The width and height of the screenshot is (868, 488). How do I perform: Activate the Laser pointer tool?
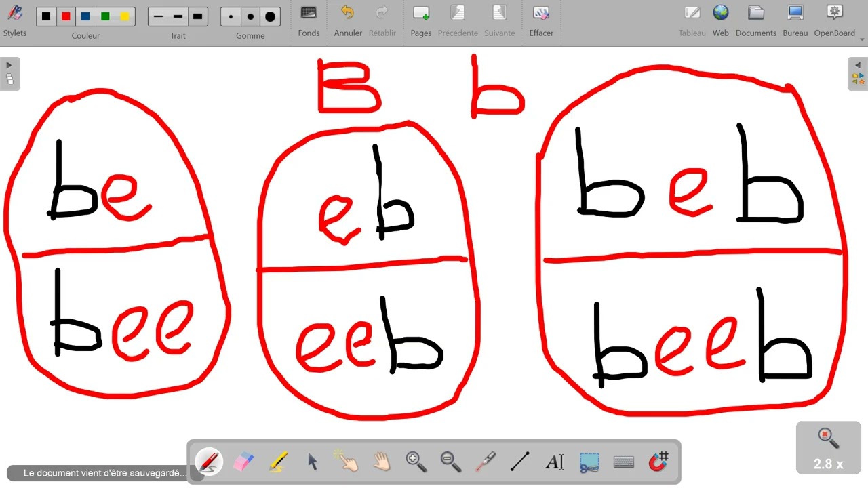(x=486, y=462)
